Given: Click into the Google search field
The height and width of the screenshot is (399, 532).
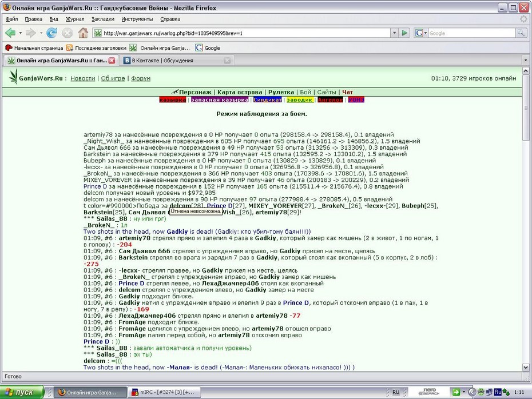Looking at the screenshot, I should [x=471, y=33].
